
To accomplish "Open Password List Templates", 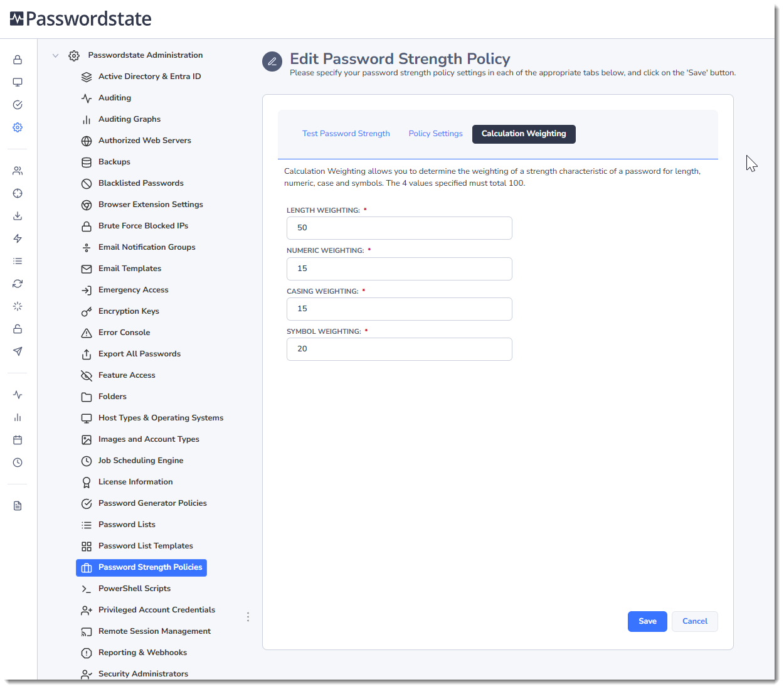I will coord(146,546).
